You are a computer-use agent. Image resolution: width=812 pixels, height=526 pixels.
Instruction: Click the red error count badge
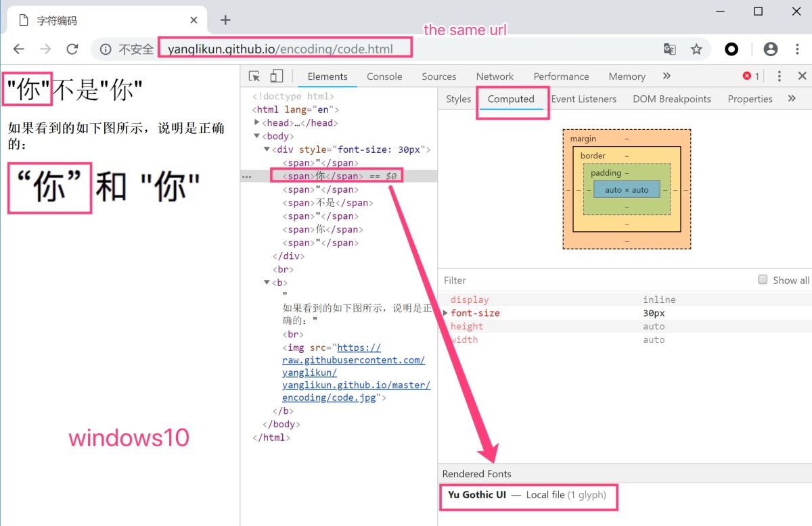point(751,76)
